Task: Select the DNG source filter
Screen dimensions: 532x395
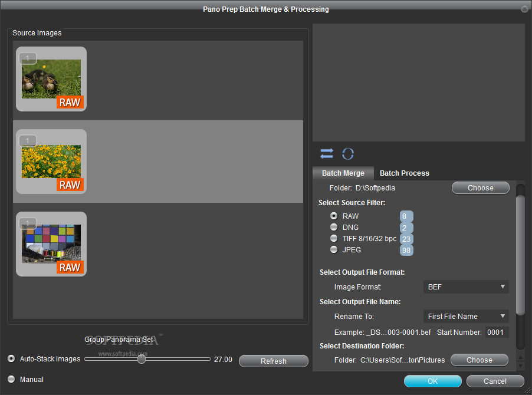Action: (334, 227)
